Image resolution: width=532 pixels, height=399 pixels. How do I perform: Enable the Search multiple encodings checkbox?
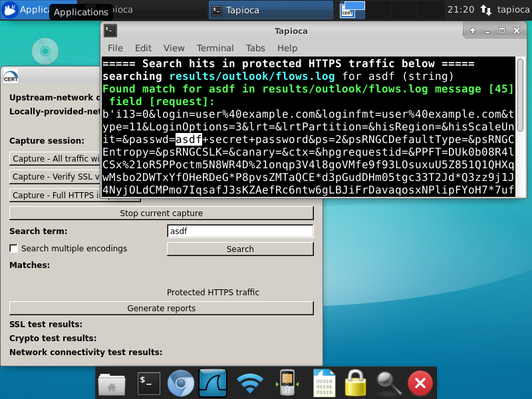pos(14,249)
